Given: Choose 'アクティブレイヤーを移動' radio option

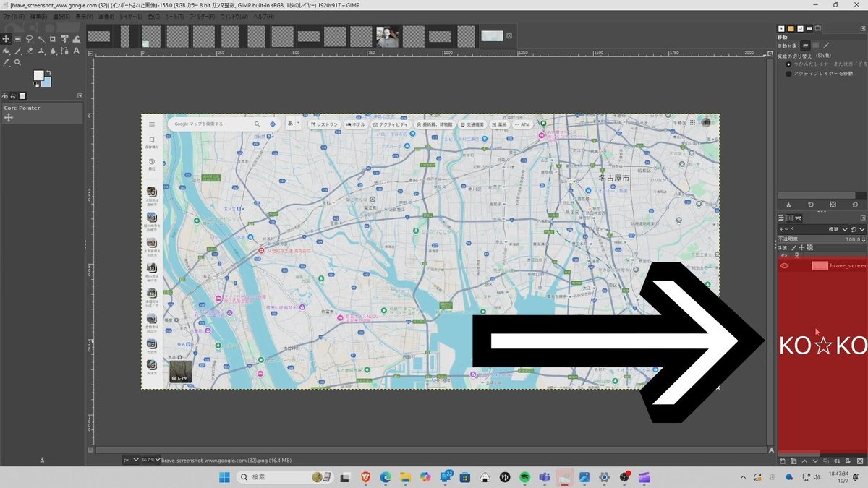Looking at the screenshot, I should [788, 74].
